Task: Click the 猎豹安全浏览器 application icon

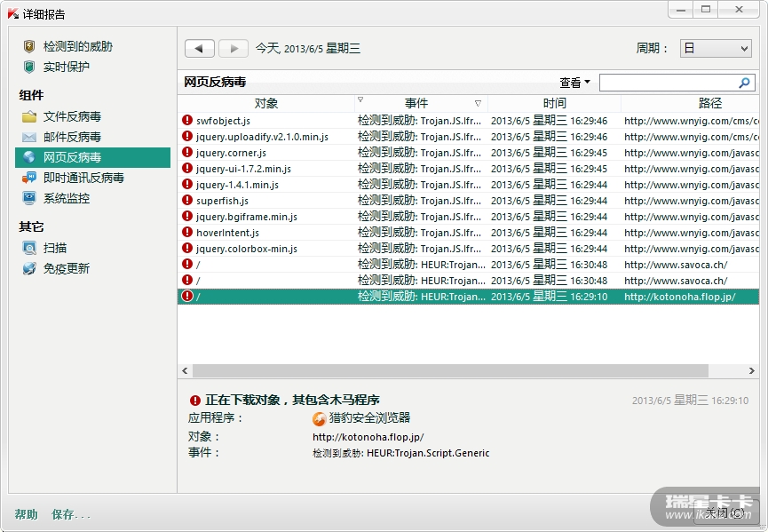Action: (x=320, y=419)
